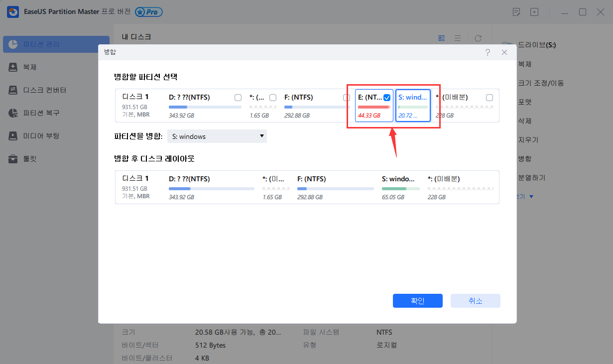Click the red usage bar of E: partition
This screenshot has height=364, width=613.
[x=373, y=106]
